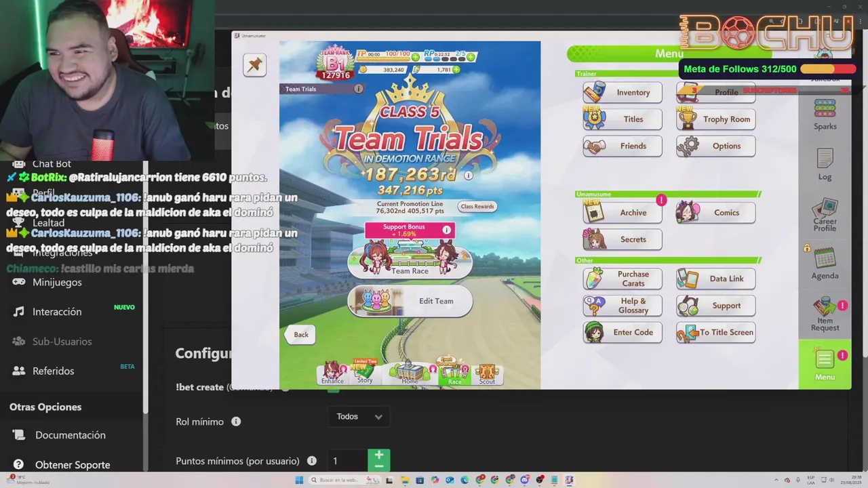Decrease Puntos mínimos with the minus stepper
The width and height of the screenshot is (868, 488).
pyautogui.click(x=379, y=466)
